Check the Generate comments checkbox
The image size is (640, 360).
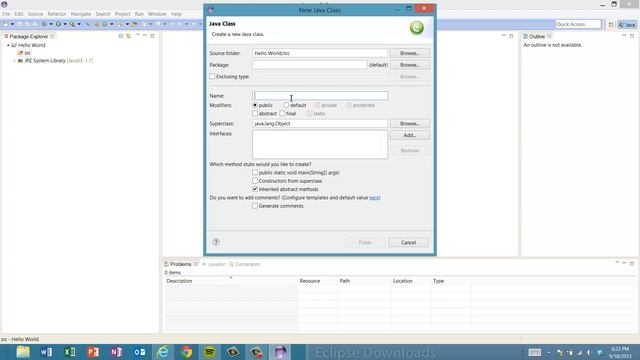(255, 206)
